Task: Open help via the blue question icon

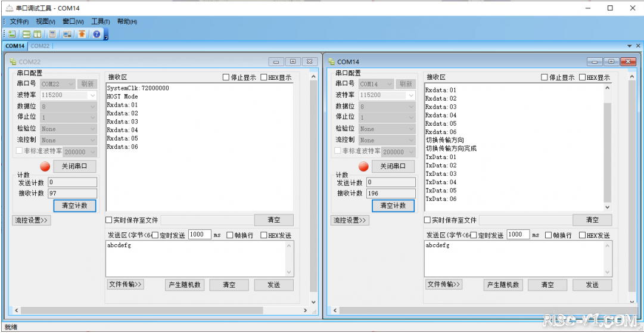Action: click(97, 34)
